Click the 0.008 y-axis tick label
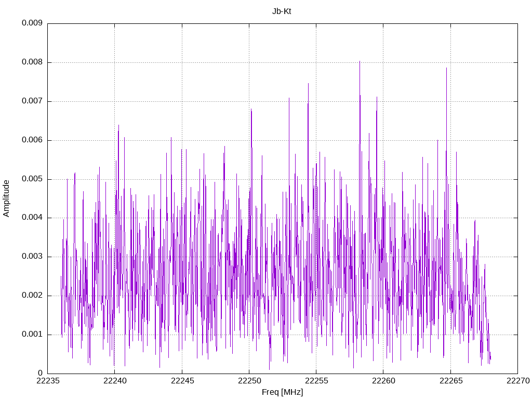The height and width of the screenshot is (399, 532). click(x=32, y=62)
